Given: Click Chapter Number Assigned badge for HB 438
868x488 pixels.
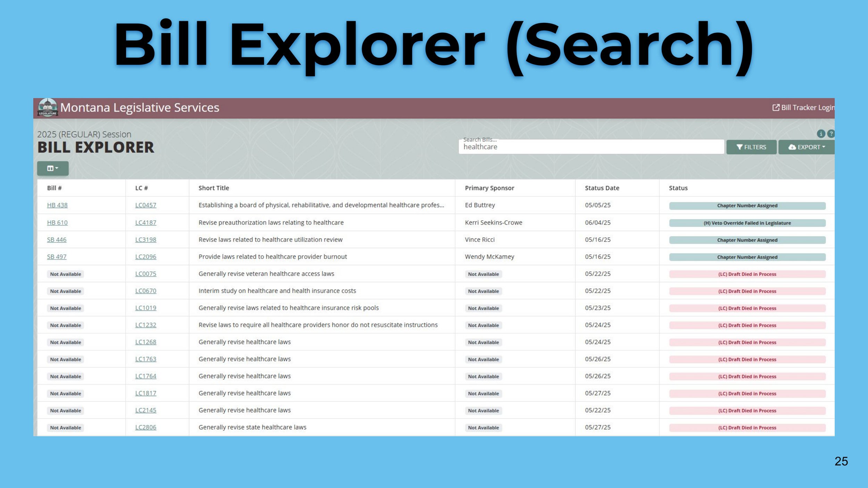Looking at the screenshot, I should (747, 205).
